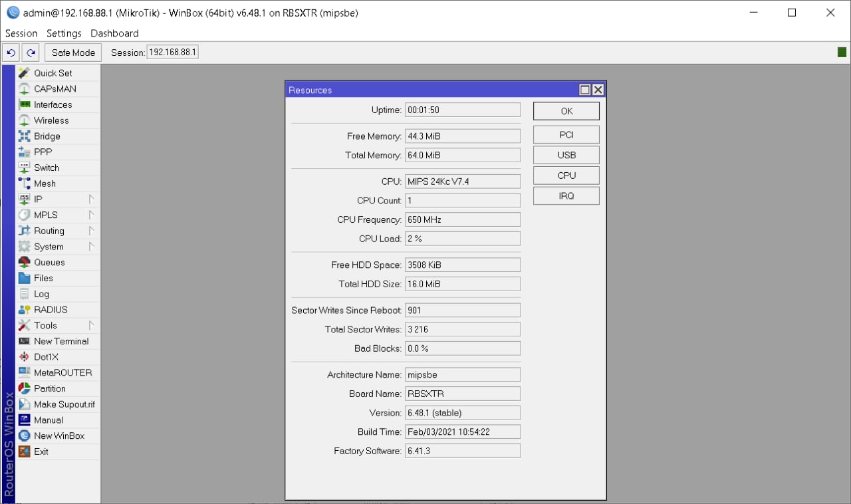Click the CPU Frequency value 650 MHz

[x=463, y=219]
